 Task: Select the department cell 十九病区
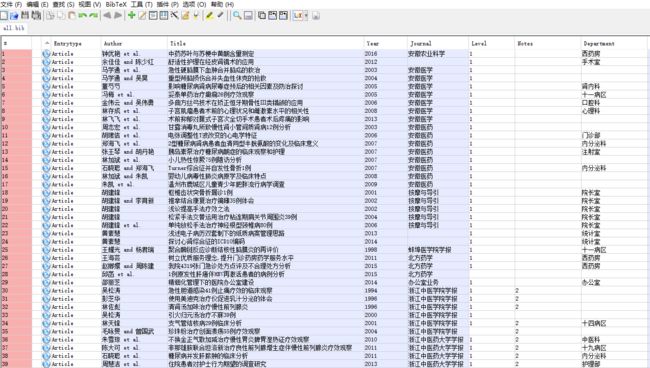point(614,348)
